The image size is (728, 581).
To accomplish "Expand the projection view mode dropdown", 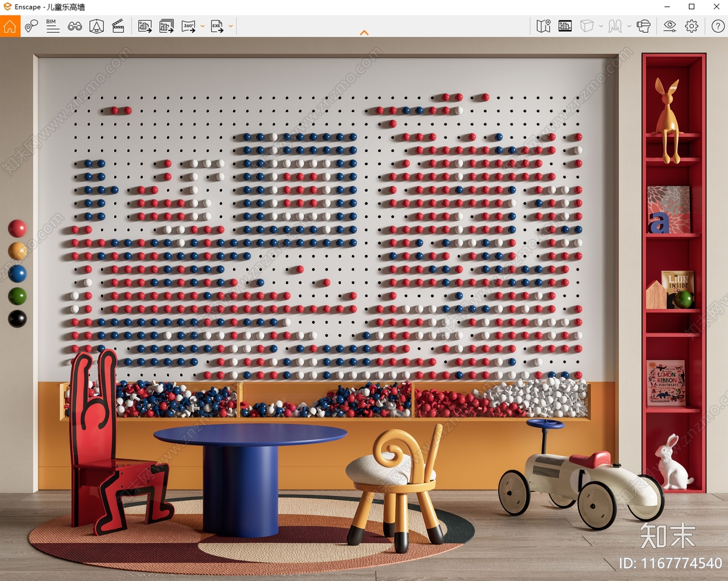I will (601, 26).
